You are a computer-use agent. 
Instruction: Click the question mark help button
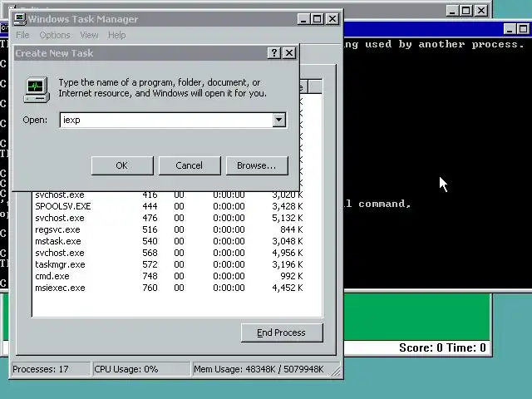pos(273,53)
